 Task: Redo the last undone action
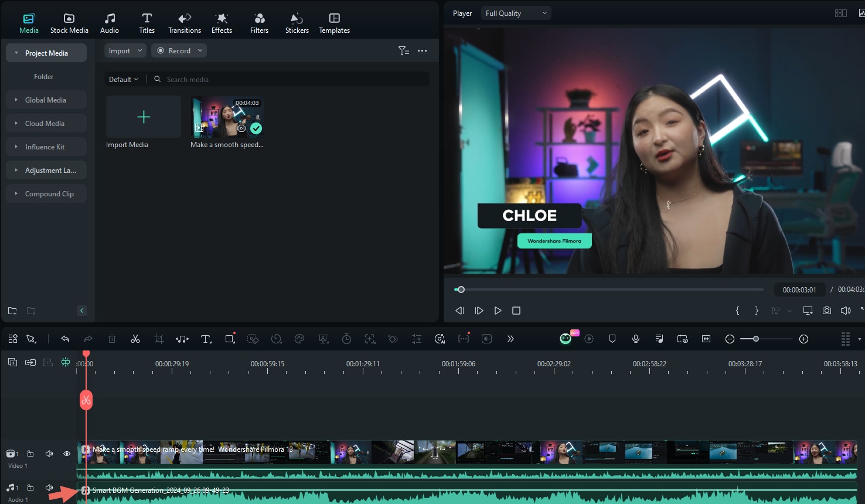[88, 339]
